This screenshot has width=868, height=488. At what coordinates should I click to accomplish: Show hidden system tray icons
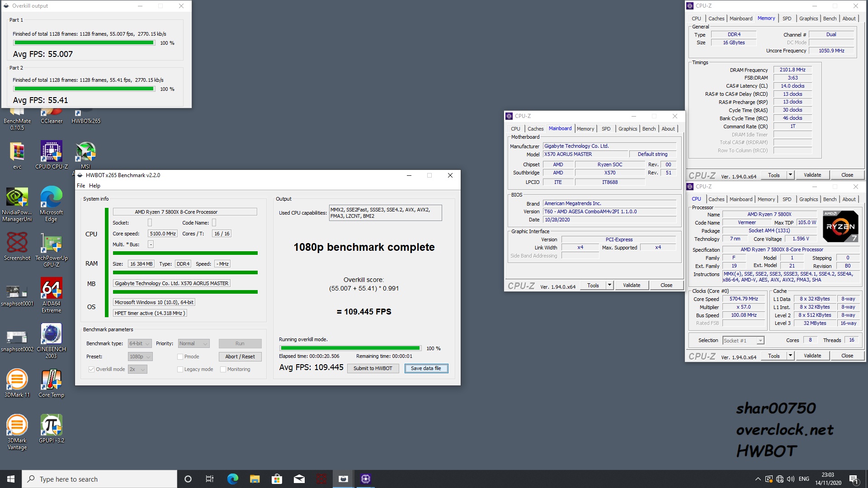758,479
